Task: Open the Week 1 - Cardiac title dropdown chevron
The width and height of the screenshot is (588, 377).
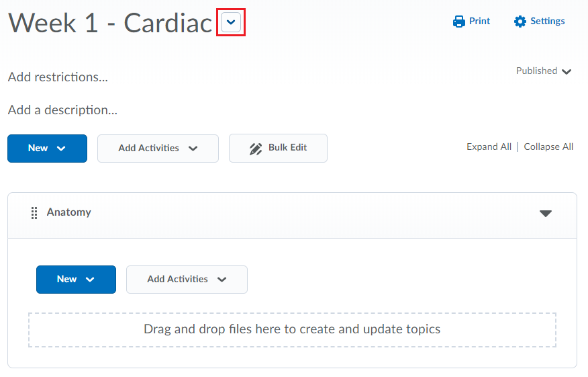Action: [231, 22]
